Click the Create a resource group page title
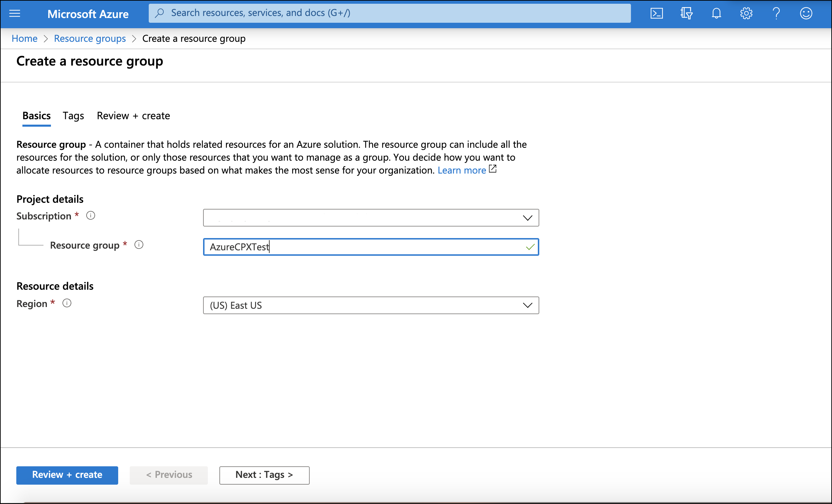Screen dimensions: 832x504 pyautogui.click(x=90, y=61)
